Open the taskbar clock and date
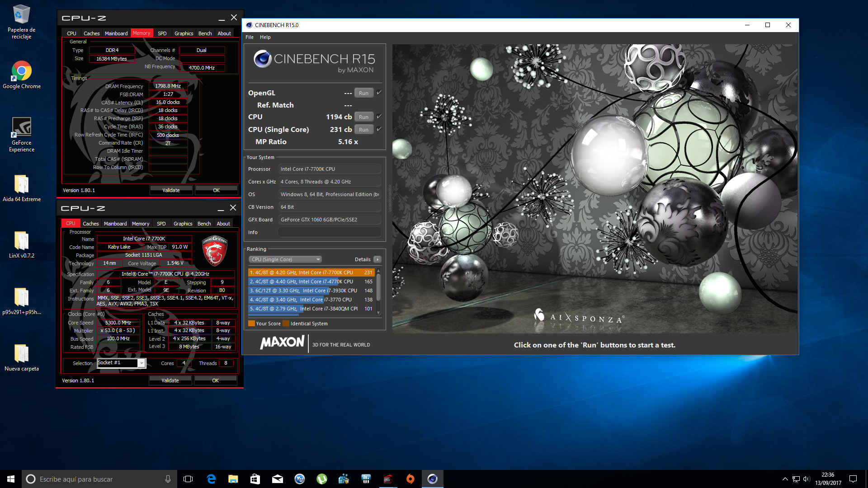868x488 pixels. (x=828, y=479)
